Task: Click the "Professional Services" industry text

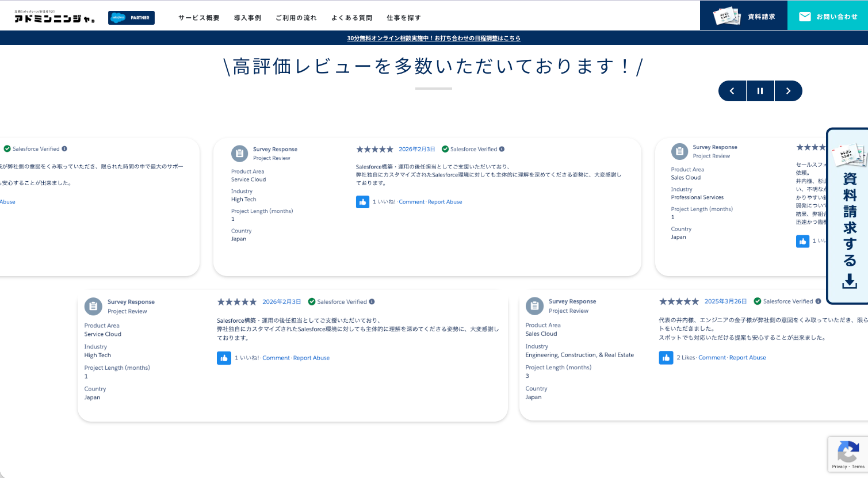Action: (697, 197)
